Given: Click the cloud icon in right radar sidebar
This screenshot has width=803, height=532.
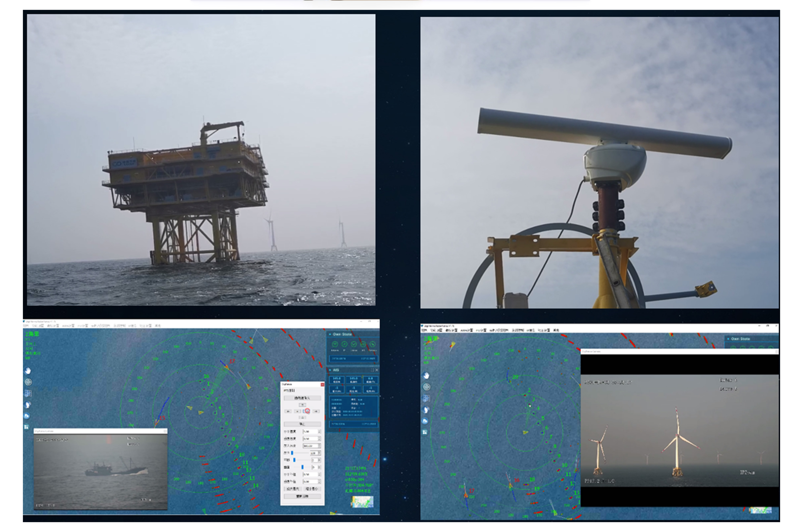Looking at the screenshot, I should click(x=425, y=421).
